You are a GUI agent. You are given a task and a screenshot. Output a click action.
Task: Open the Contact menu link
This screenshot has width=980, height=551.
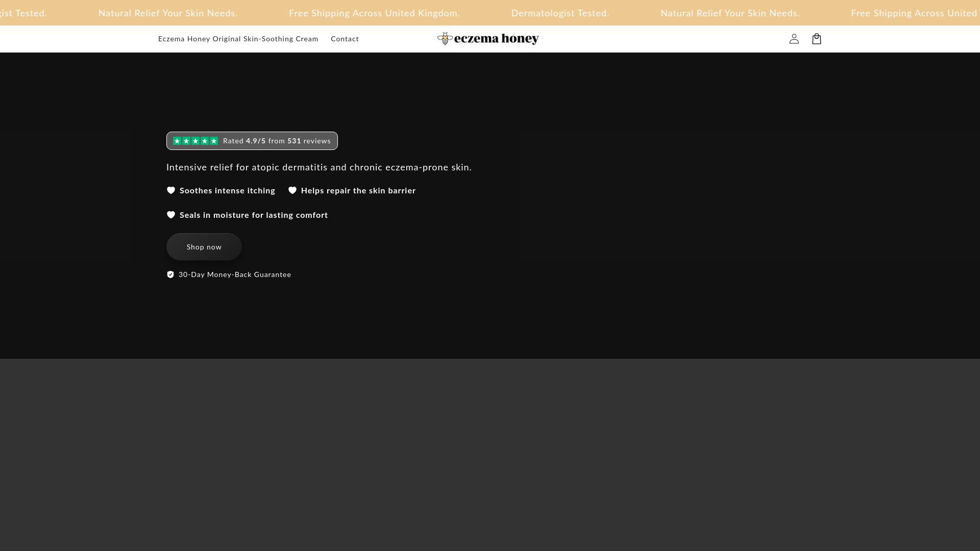tap(345, 39)
